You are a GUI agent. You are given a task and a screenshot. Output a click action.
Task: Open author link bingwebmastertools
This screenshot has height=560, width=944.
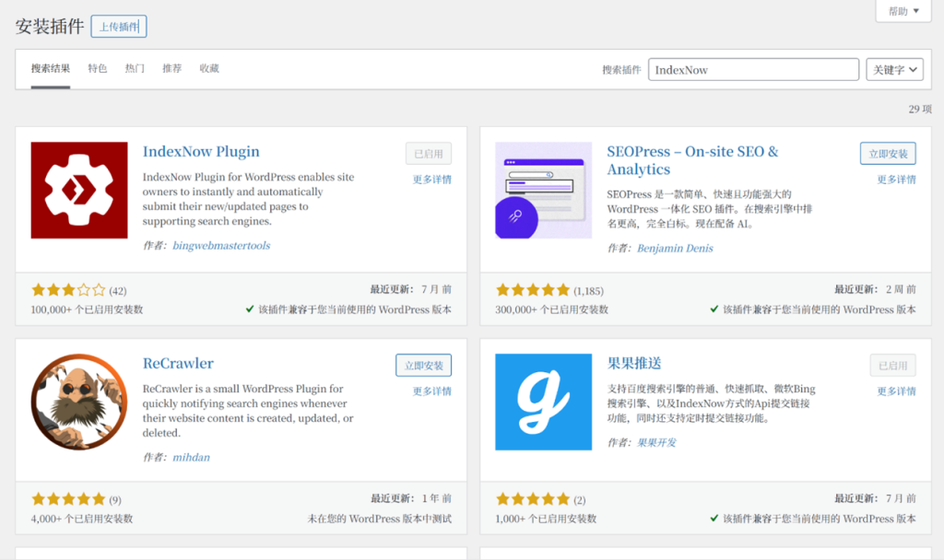click(x=221, y=246)
